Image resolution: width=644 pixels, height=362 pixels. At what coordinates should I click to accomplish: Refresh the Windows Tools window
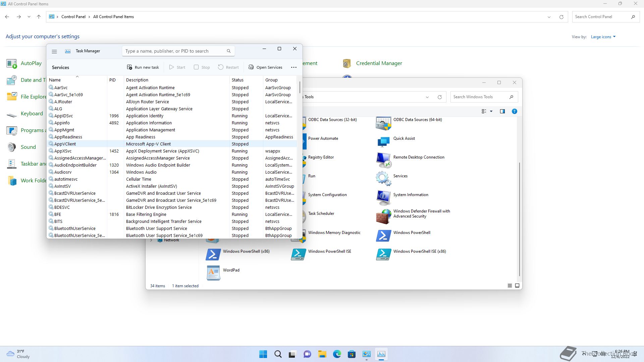(x=440, y=97)
